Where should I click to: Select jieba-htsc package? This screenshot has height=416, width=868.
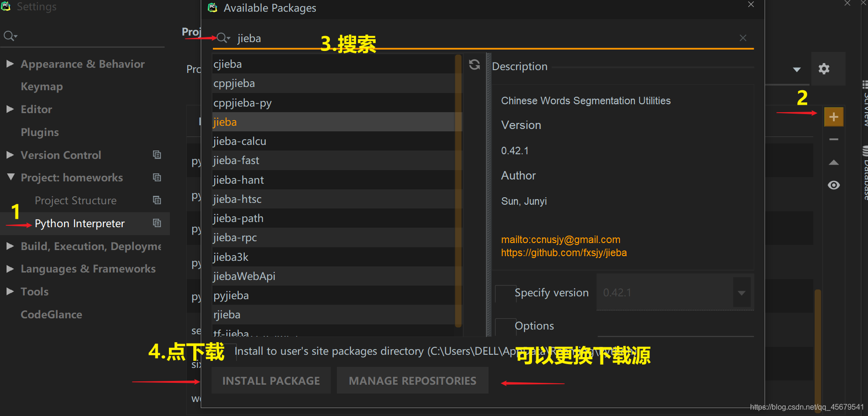[x=334, y=199]
